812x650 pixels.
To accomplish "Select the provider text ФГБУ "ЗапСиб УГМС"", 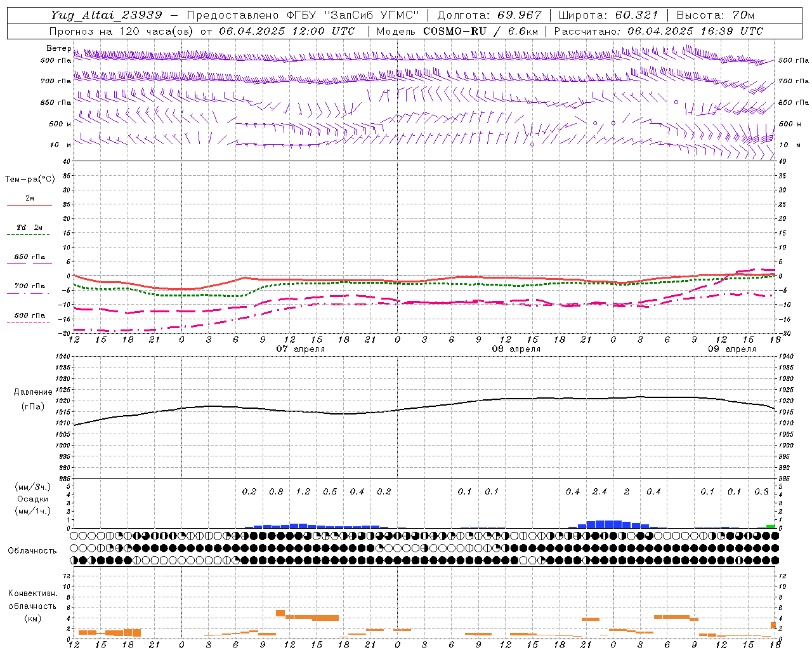I will coord(354,15).
